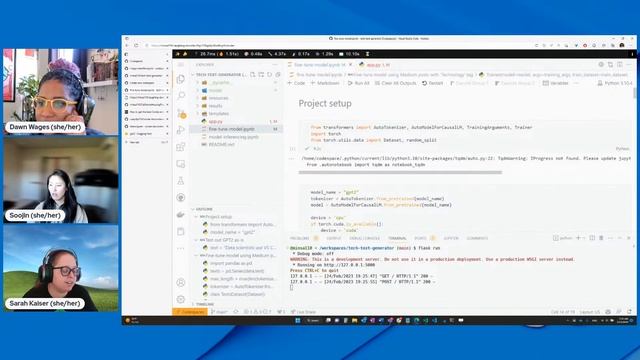Click the notebook vertical scrollbar

coord(634,93)
